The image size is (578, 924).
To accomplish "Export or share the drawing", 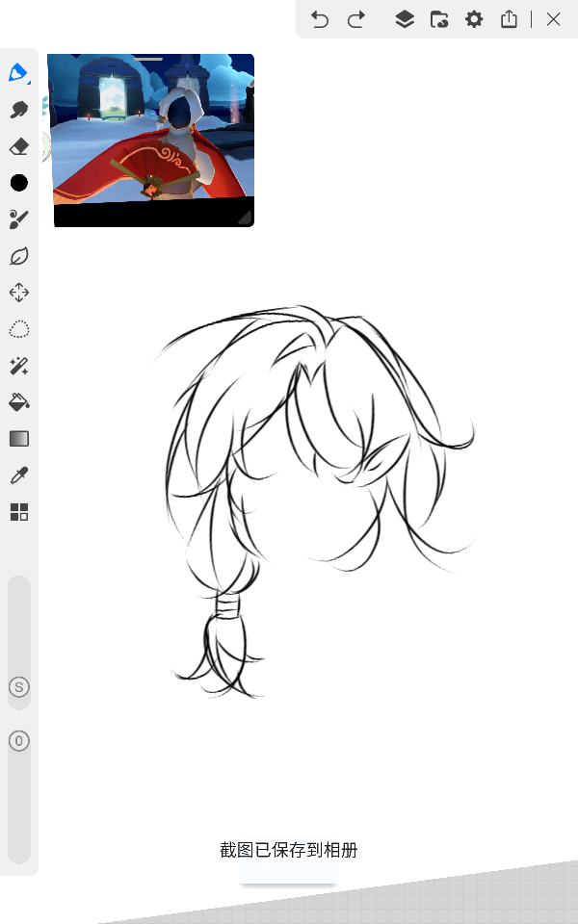I will (x=509, y=19).
